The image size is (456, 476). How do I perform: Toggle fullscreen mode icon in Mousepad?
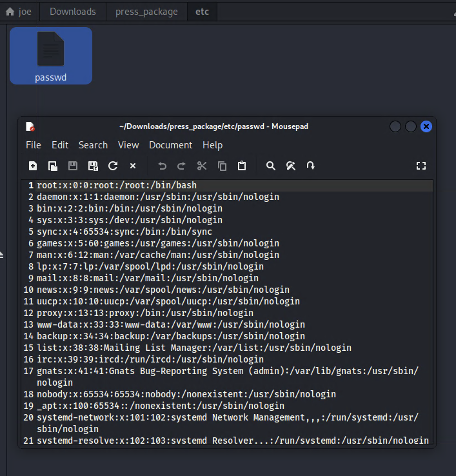pos(421,166)
